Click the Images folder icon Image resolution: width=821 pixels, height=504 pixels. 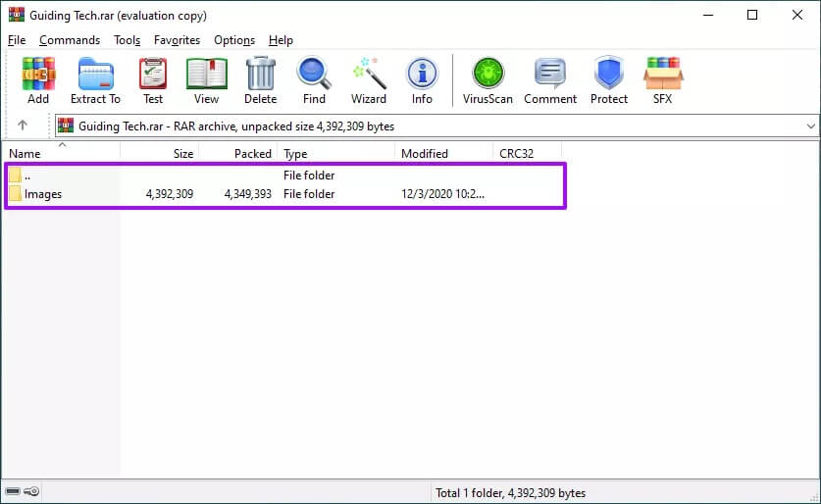tap(15, 194)
